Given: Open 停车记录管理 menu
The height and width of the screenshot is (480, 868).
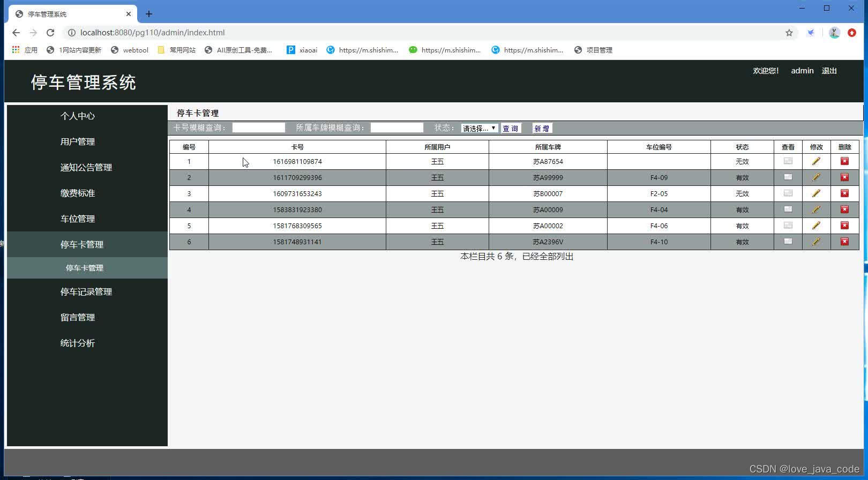Looking at the screenshot, I should point(86,291).
